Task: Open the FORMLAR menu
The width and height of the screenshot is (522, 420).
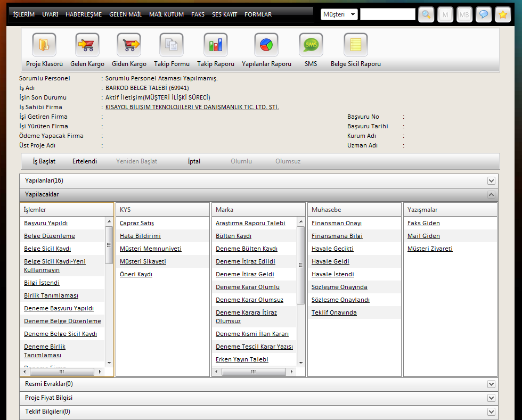Action: 258,14
